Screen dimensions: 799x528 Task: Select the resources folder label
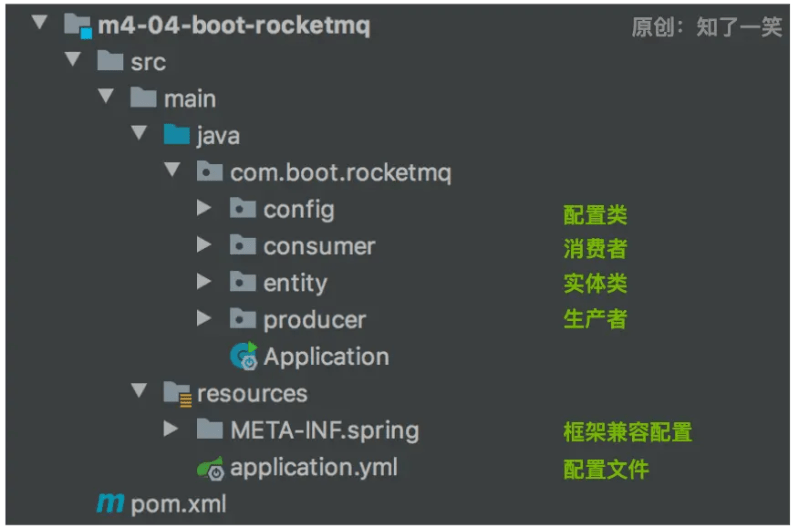[252, 394]
